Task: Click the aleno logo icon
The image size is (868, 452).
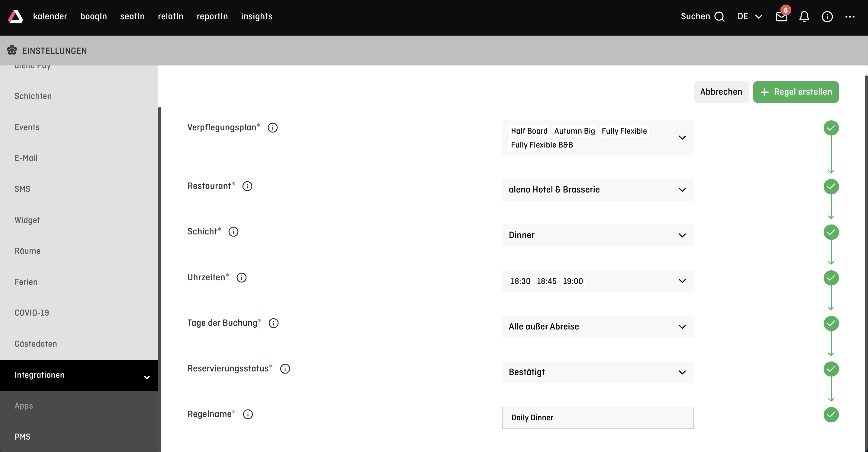Action: pyautogui.click(x=15, y=17)
